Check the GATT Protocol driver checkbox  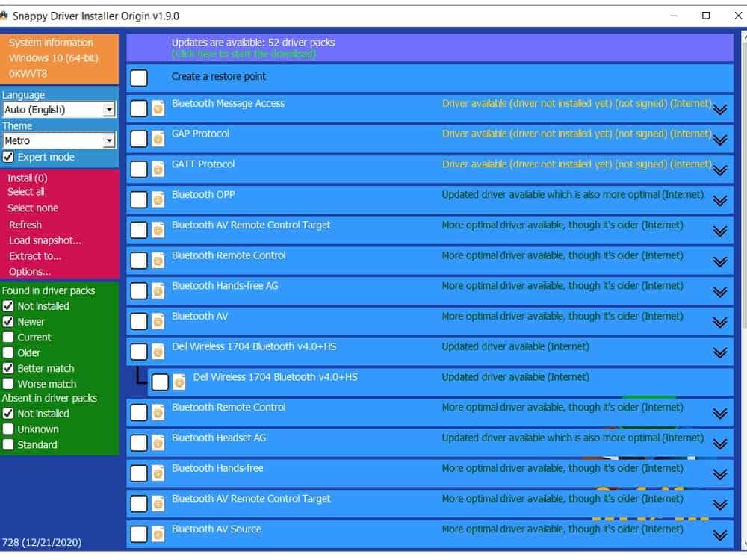click(139, 169)
